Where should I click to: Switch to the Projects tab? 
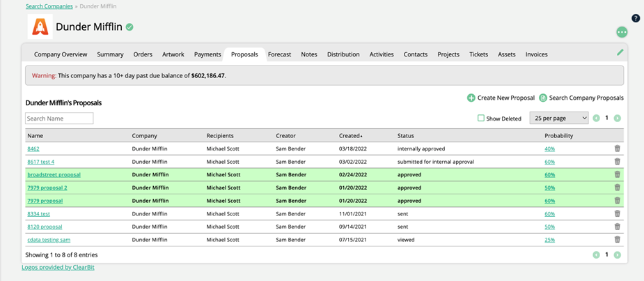(448, 54)
